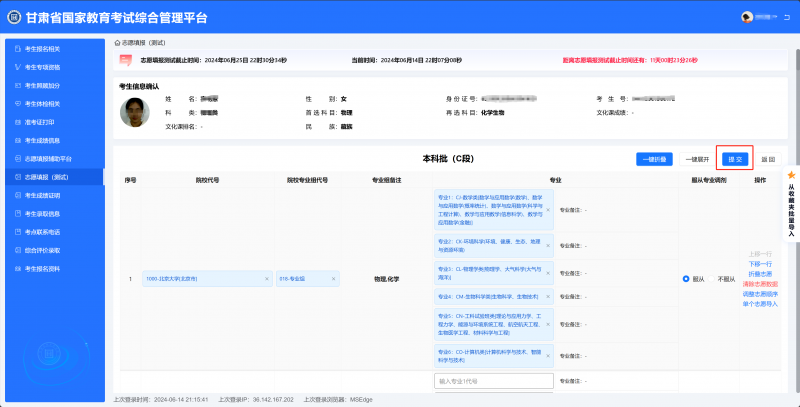Viewport: 800px width, 407px height.
Task: Click the star icon on side import panel
Action: point(791,175)
